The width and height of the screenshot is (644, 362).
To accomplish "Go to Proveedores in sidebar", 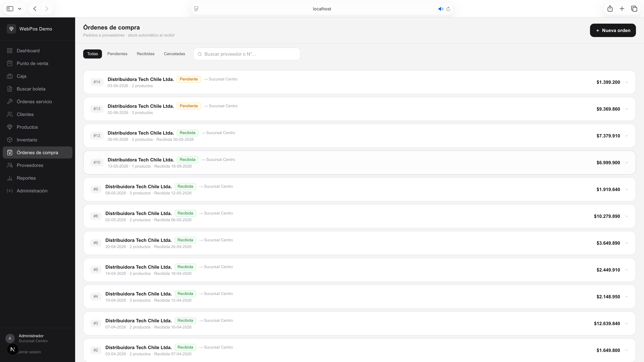I will pyautogui.click(x=38, y=165).
